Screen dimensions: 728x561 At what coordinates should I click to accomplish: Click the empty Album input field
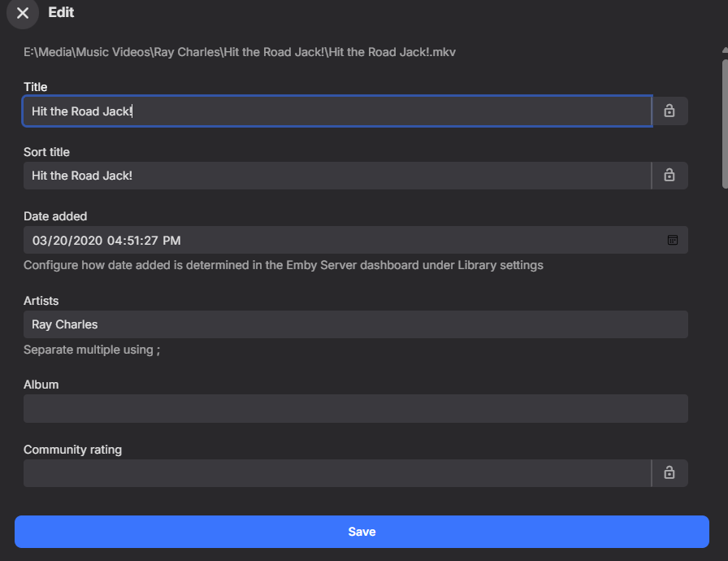pyautogui.click(x=355, y=408)
